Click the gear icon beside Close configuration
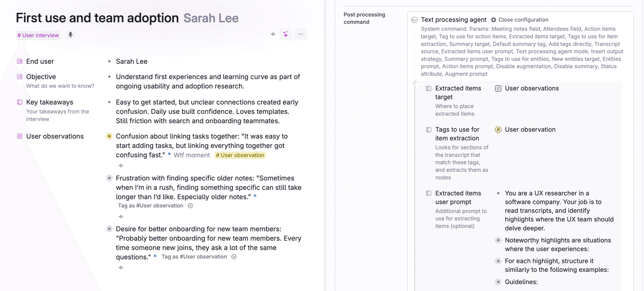644x291 pixels. 494,20
